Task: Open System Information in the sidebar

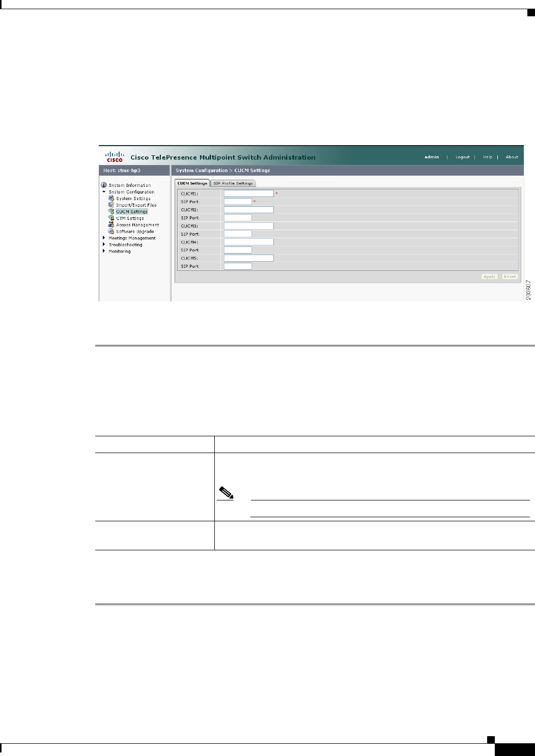Action: click(x=130, y=185)
